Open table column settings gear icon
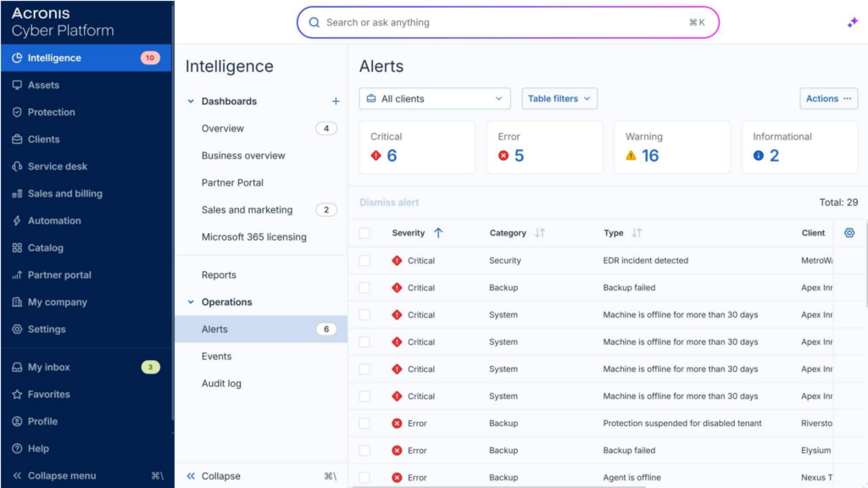Screen dimensions: 868x488 click(x=849, y=233)
